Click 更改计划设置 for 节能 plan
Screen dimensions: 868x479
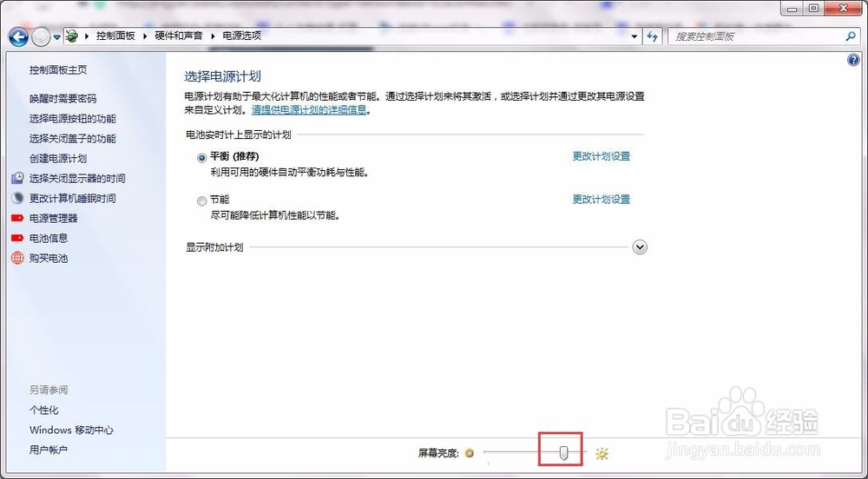[x=602, y=199]
